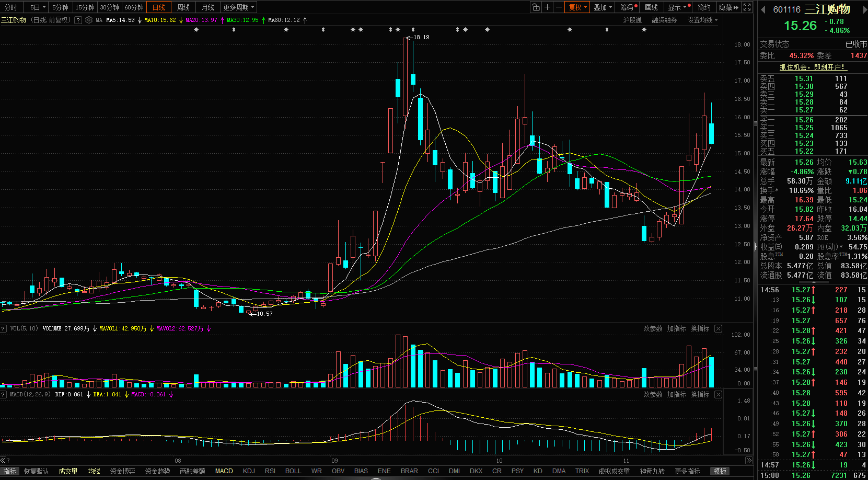868x480 pixels.
Task: Open the 设置均线 dropdown
Action: point(702,20)
